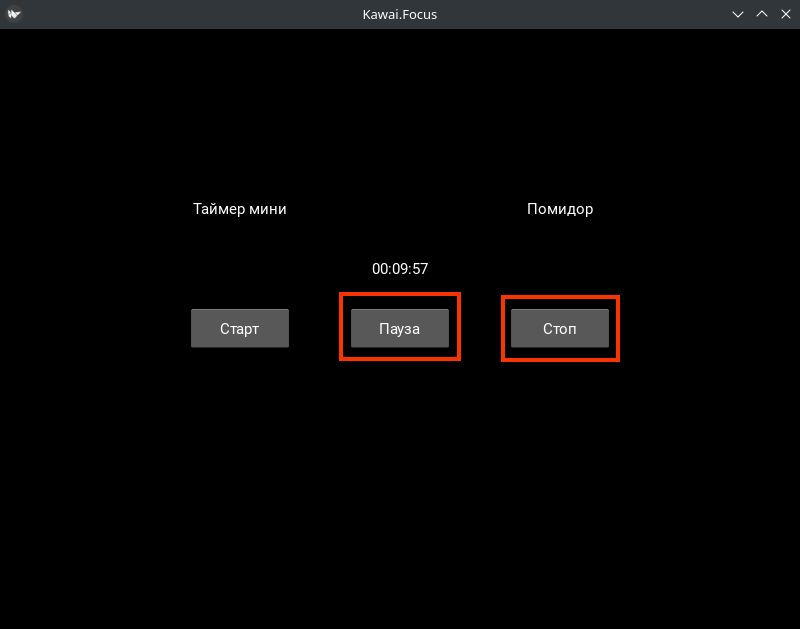Viewport: 800px width, 629px height.
Task: Close the Kawai.Focus window
Action: (785, 14)
